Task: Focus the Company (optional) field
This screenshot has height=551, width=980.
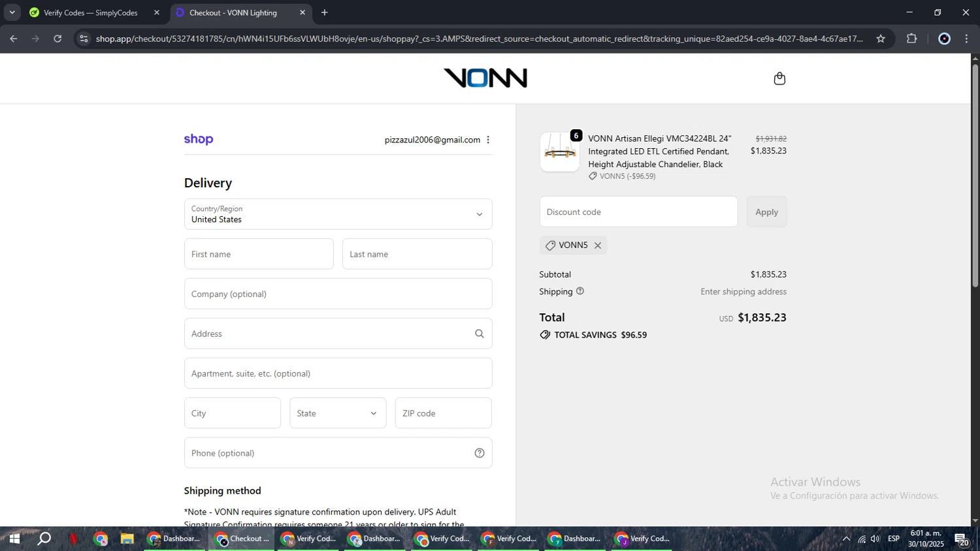Action: pyautogui.click(x=338, y=294)
